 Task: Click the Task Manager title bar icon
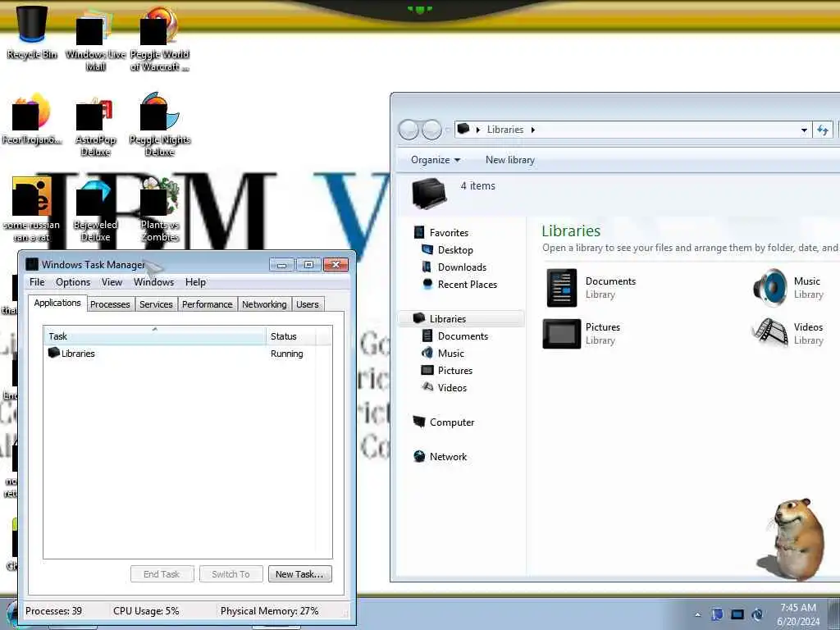(32, 264)
